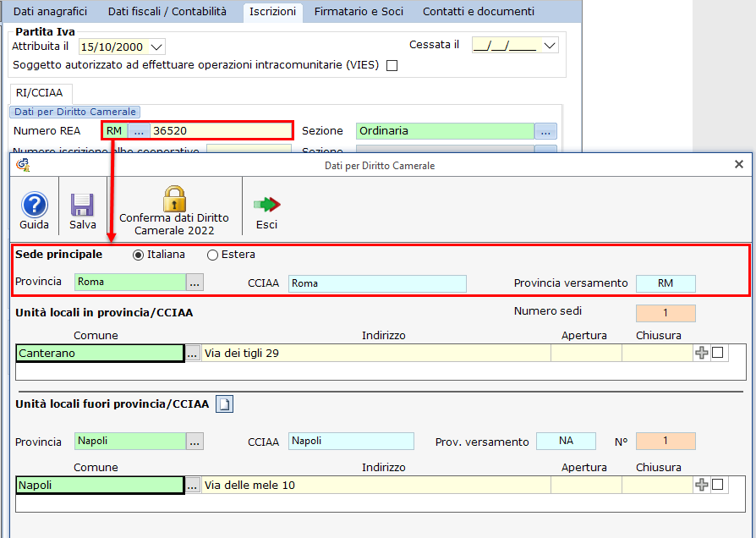The width and height of the screenshot is (756, 538).
Task: Open the Provincia Roma lookup button
Action: pyautogui.click(x=195, y=283)
